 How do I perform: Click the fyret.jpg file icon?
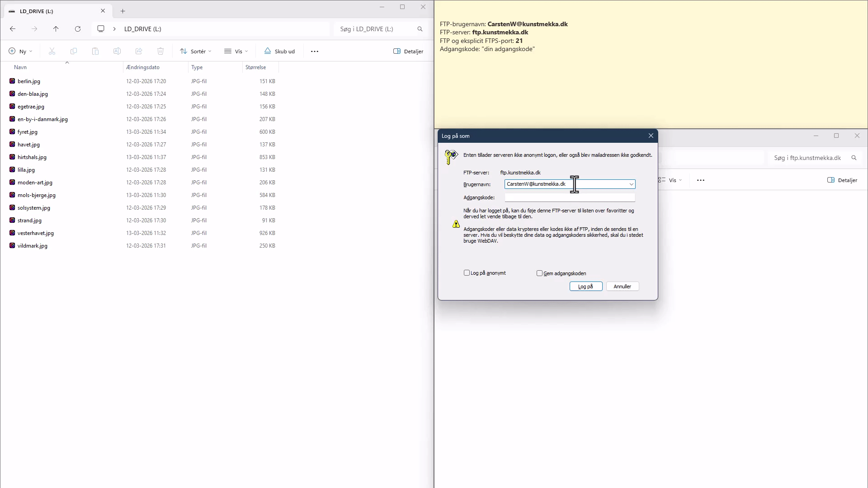(x=12, y=132)
